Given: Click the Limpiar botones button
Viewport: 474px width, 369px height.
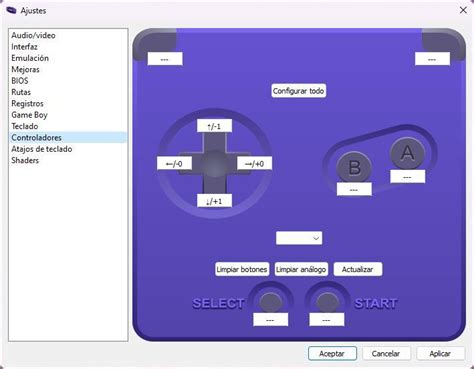Looking at the screenshot, I should point(242,269).
